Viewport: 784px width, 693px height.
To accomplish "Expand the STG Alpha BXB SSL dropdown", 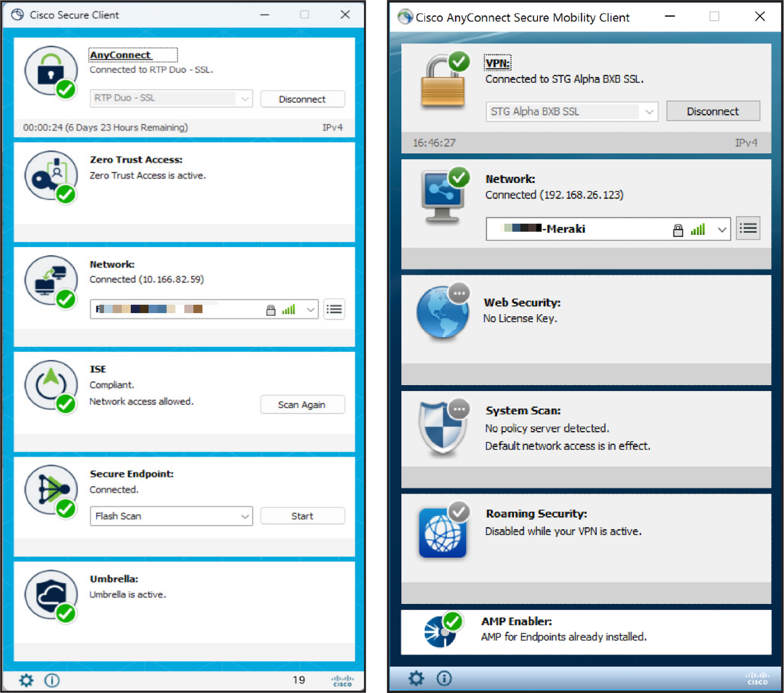I will pos(649,112).
